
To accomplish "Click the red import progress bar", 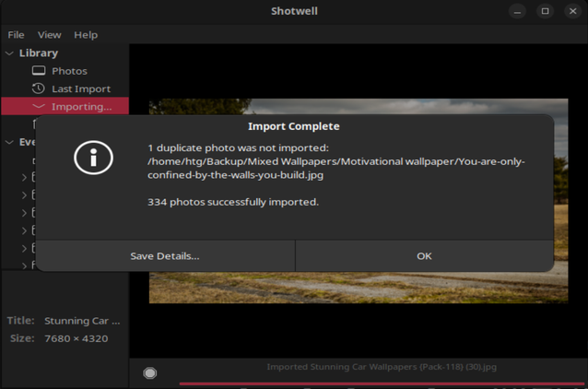I will click(x=382, y=383).
